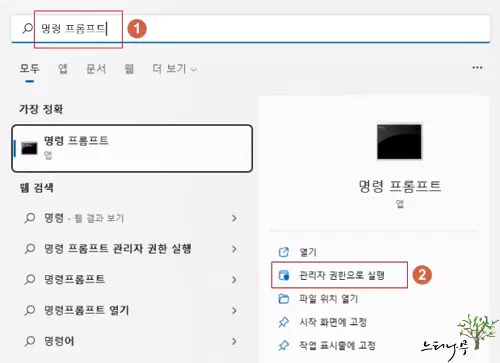500x363 pixels.
Task: Click the search magnifier icon in search box
Action: pos(27,28)
